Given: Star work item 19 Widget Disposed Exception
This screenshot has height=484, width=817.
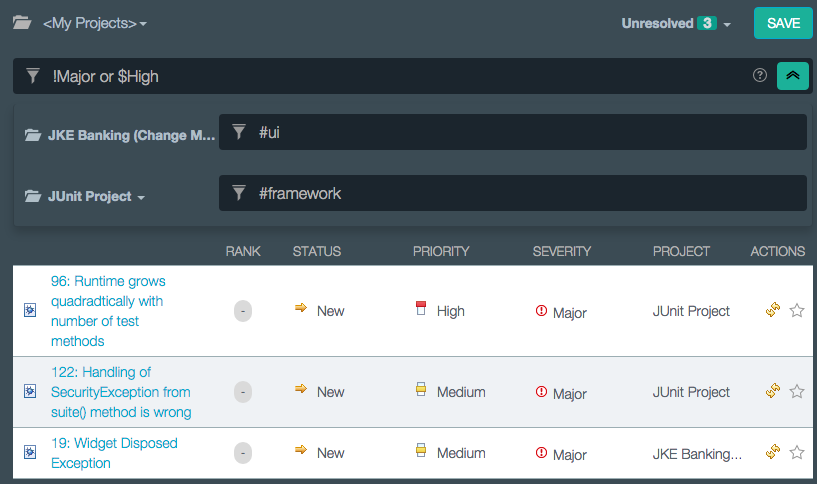Looking at the screenshot, I should (797, 453).
